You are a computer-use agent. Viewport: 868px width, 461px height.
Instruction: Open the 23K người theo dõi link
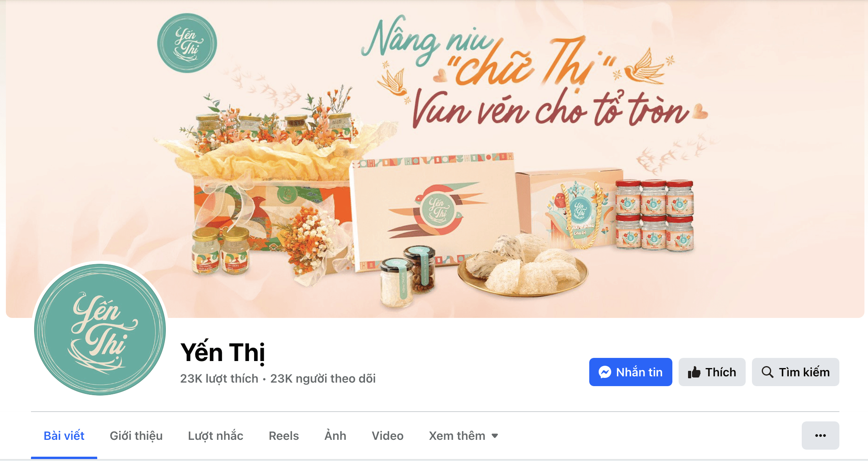tap(323, 379)
